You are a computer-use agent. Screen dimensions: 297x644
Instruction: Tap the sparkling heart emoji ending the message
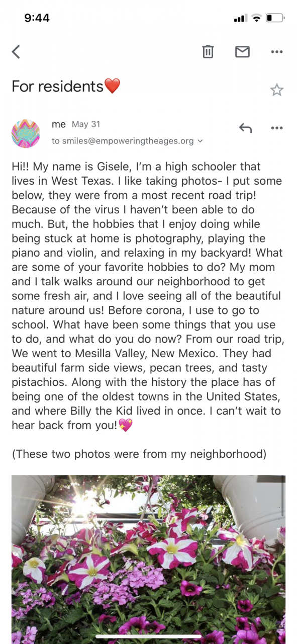(125, 425)
